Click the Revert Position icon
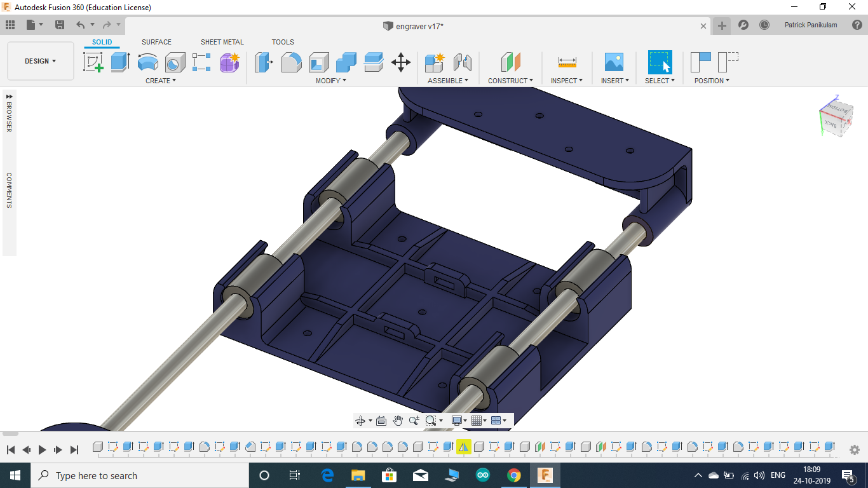Viewport: 868px width, 488px height. (x=728, y=62)
